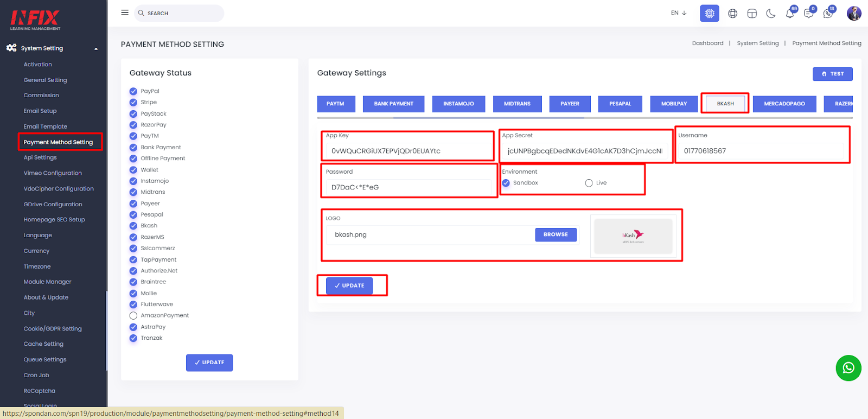Open Activation in sidebar
Viewport: 868px width, 419px height.
(x=38, y=65)
